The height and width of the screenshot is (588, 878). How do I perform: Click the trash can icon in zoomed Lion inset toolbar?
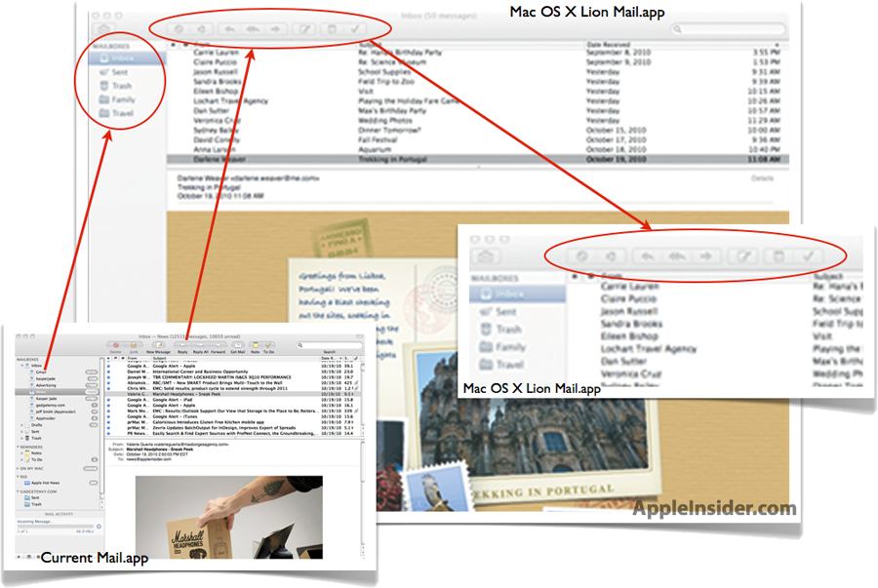[x=778, y=256]
